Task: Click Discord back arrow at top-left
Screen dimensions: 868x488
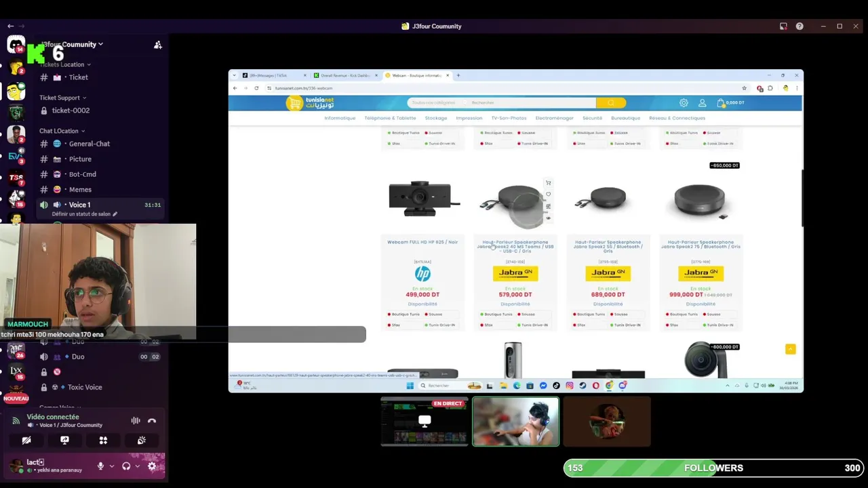Action: pos(10,26)
